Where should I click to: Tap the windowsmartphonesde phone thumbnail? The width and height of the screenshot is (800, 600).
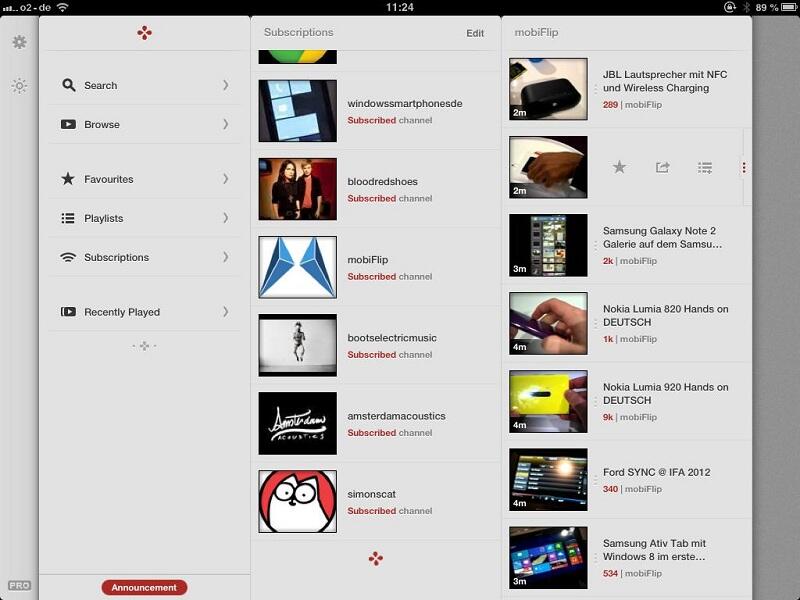[297, 111]
